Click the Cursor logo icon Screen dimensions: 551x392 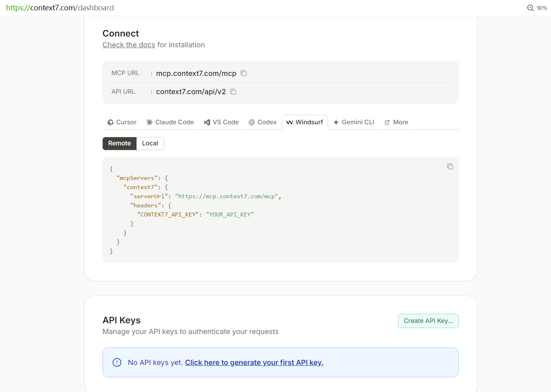pyautogui.click(x=110, y=122)
